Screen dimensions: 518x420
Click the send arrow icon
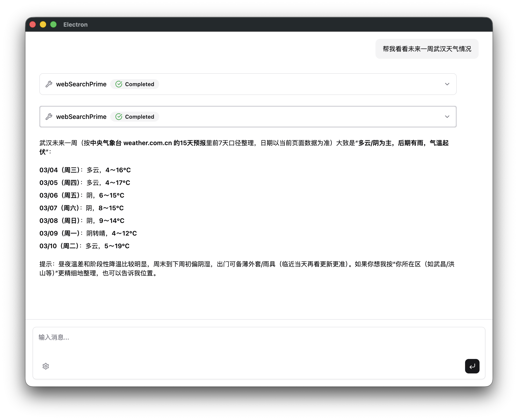pos(472,366)
